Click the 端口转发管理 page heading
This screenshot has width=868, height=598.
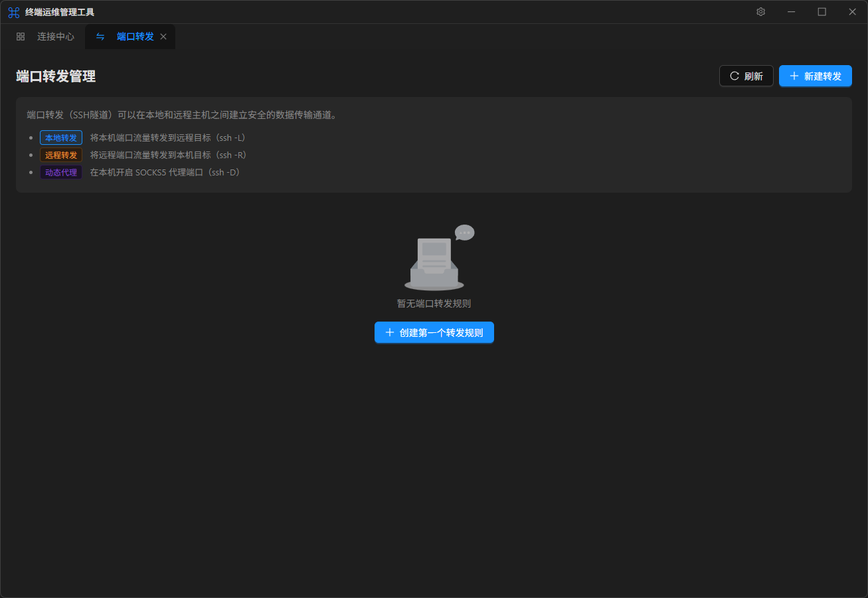click(x=56, y=76)
